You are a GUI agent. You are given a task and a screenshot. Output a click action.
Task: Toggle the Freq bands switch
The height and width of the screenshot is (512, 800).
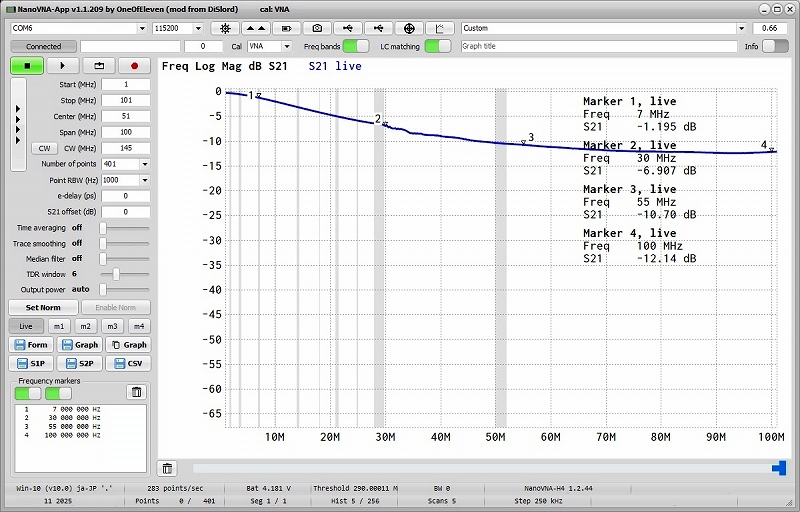[x=356, y=46]
